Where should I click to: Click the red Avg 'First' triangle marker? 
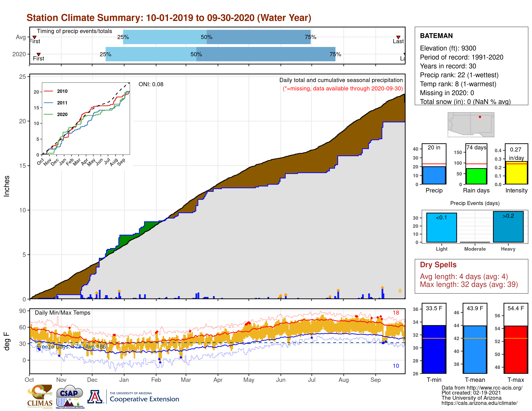(35, 37)
